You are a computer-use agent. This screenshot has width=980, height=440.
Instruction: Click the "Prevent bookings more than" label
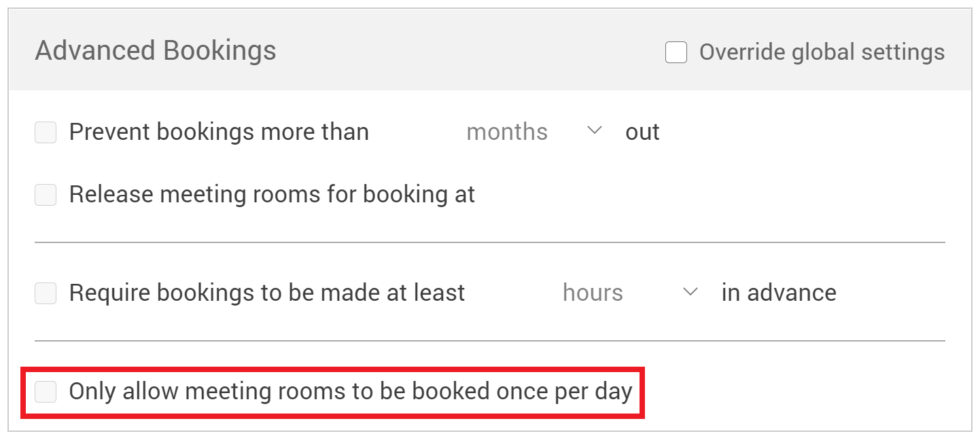click(219, 132)
